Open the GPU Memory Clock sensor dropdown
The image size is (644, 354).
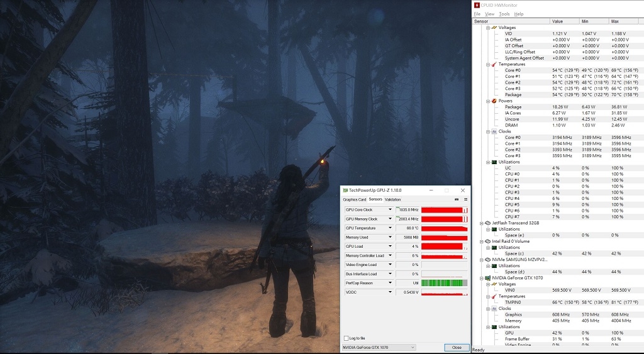point(390,219)
